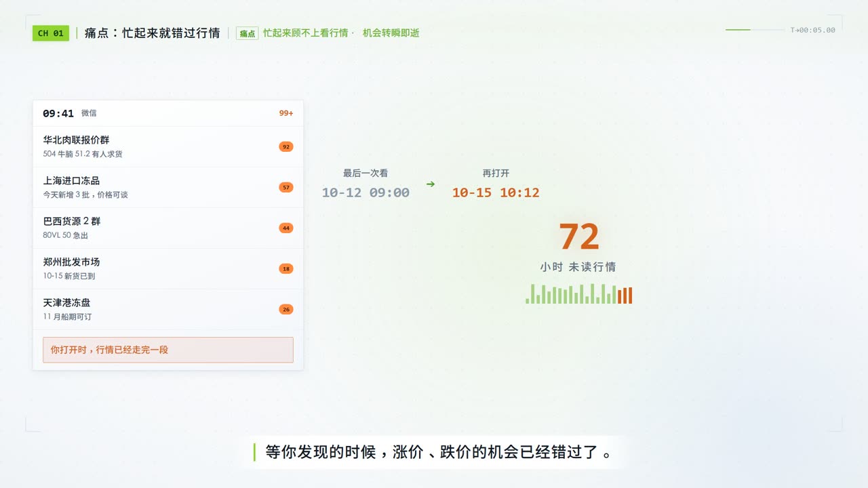Click the text "机会转瞬即逝"
This screenshot has width=868, height=488.
[x=391, y=33]
